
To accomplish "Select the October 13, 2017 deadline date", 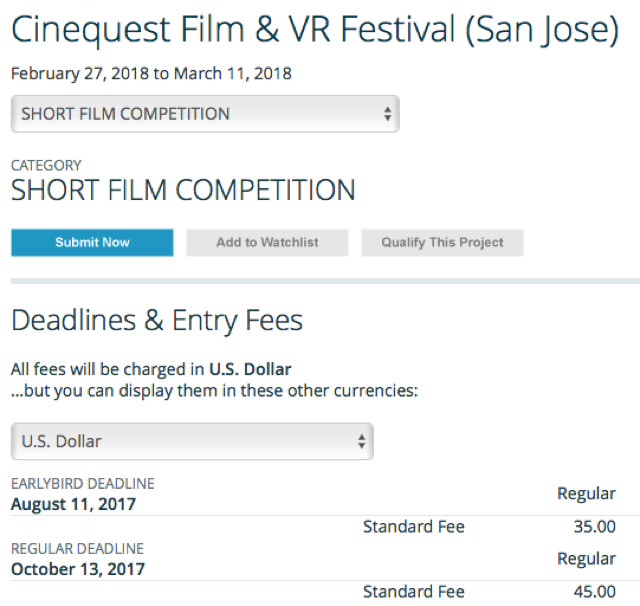I will [x=78, y=569].
